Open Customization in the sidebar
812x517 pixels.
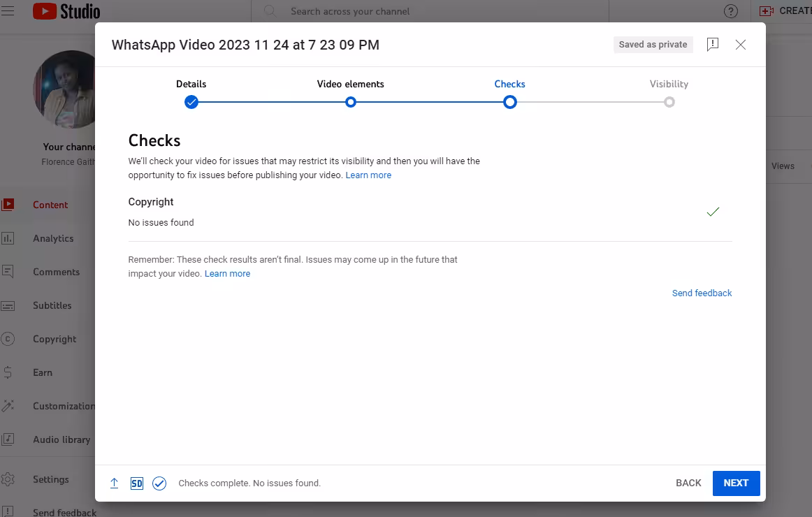[x=64, y=406]
